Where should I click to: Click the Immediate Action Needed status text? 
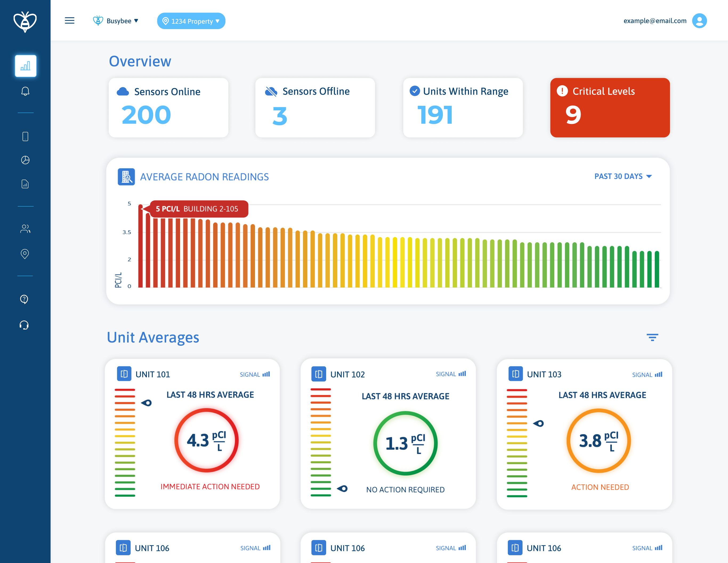pyautogui.click(x=210, y=486)
